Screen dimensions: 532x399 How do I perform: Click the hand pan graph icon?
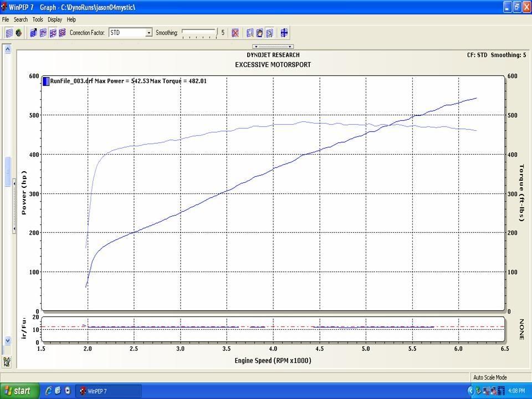point(259,33)
